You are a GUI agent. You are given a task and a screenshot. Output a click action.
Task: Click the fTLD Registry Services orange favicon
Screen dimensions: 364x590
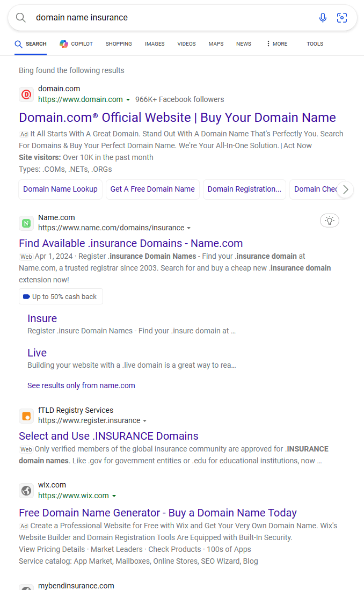[x=26, y=416]
